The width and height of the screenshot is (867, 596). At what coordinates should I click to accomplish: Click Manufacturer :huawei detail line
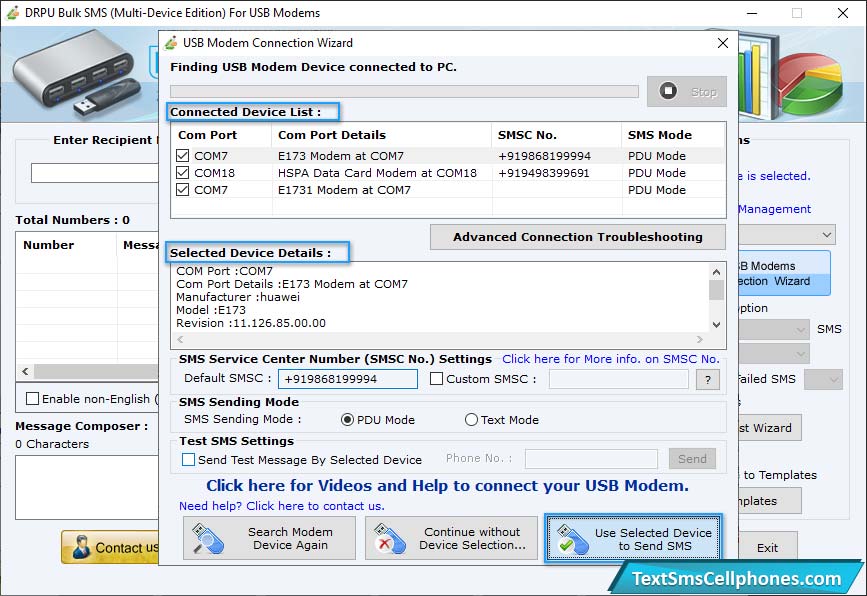click(238, 297)
